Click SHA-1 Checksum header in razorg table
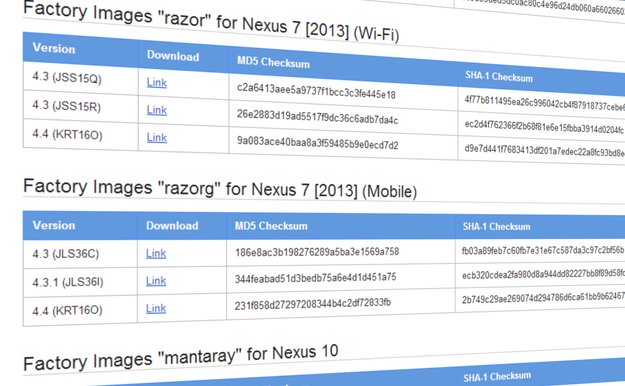This screenshot has width=625, height=386. pyautogui.click(x=497, y=226)
